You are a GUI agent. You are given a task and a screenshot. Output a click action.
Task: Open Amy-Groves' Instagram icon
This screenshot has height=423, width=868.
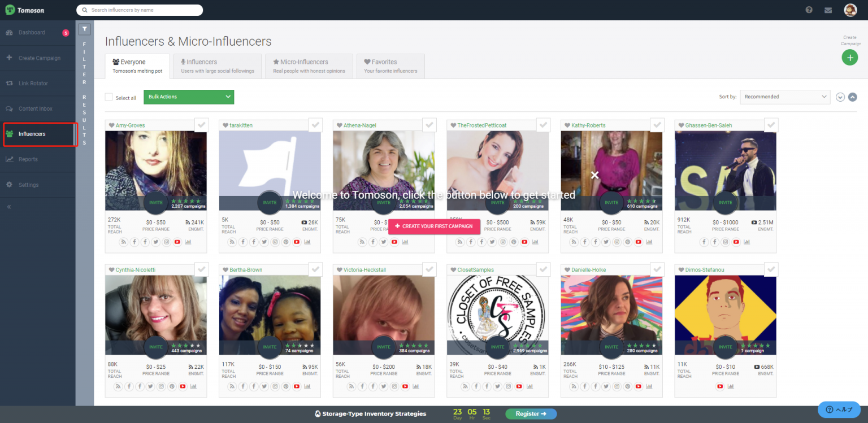click(167, 242)
